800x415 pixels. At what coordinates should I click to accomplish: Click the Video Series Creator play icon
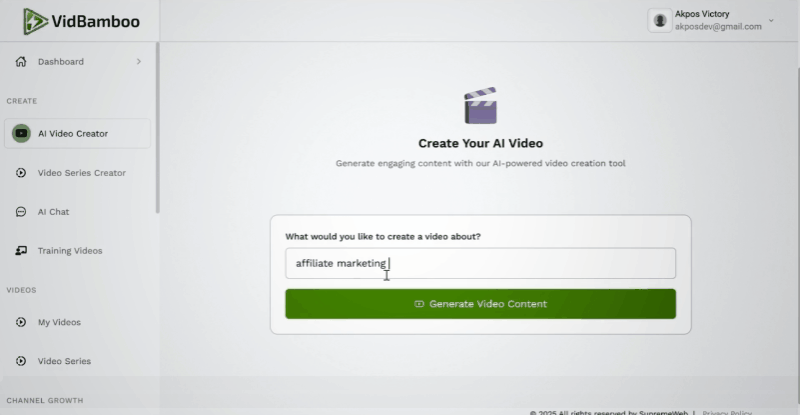[21, 173]
